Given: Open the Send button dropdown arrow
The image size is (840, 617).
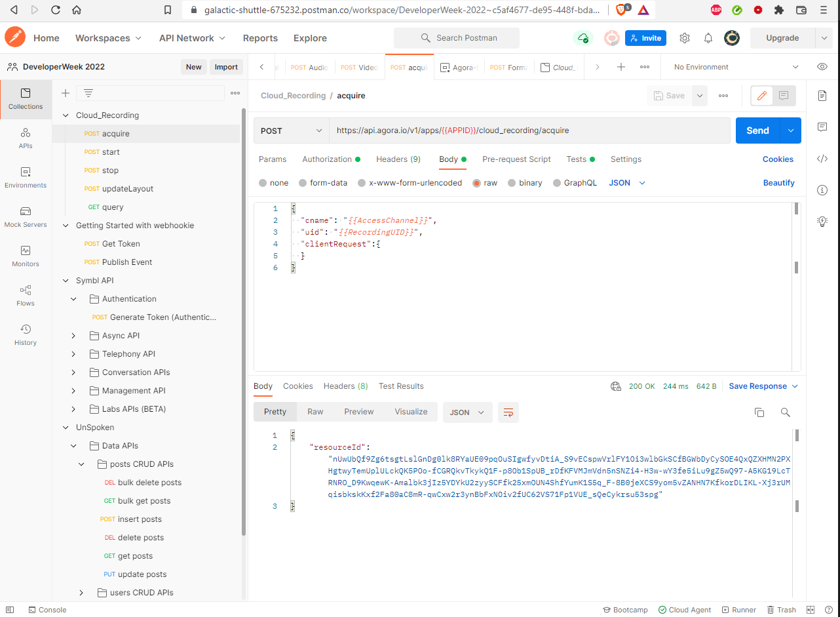Looking at the screenshot, I should tap(790, 130).
